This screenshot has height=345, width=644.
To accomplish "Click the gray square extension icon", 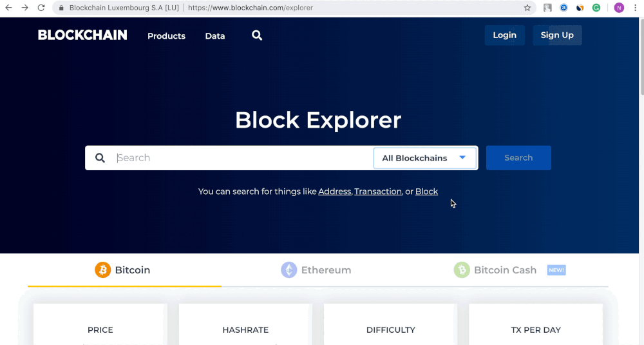I will click(x=547, y=8).
